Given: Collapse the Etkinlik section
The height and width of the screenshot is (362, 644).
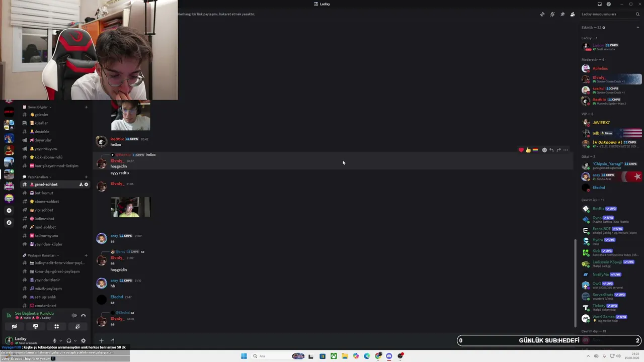Looking at the screenshot, I should point(638,28).
